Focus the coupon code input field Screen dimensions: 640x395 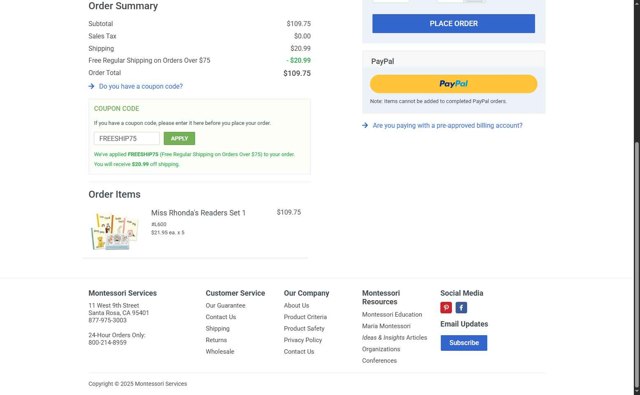pos(127,138)
